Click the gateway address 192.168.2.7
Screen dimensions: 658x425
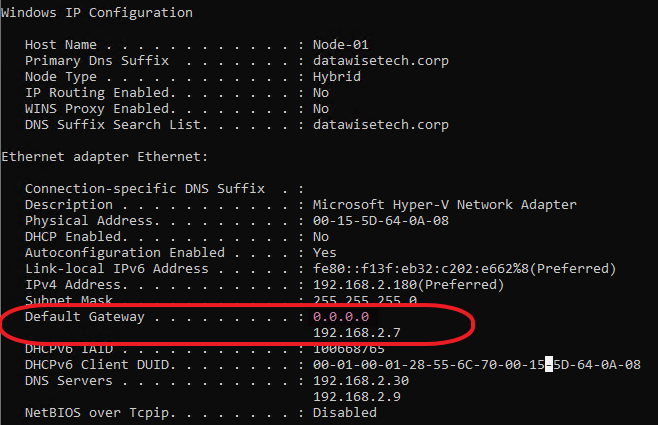357,333
